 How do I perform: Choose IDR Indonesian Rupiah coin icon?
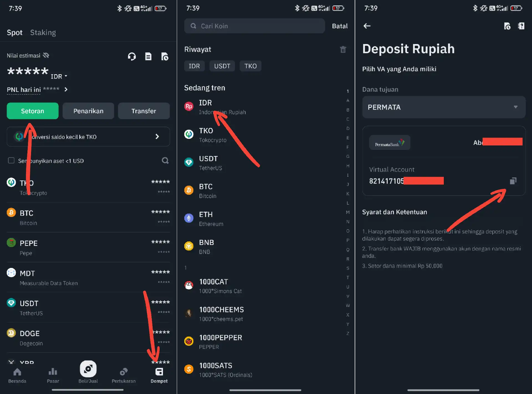pos(189,106)
